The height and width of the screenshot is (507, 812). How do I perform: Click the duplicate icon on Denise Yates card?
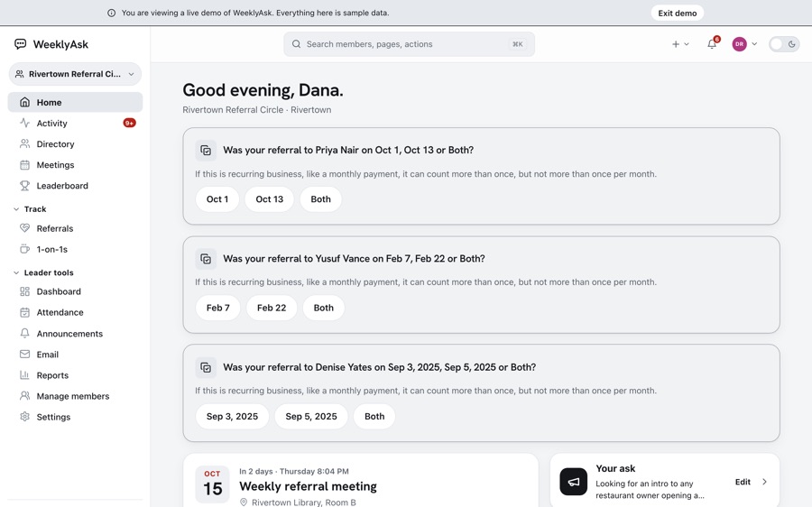pyautogui.click(x=206, y=367)
